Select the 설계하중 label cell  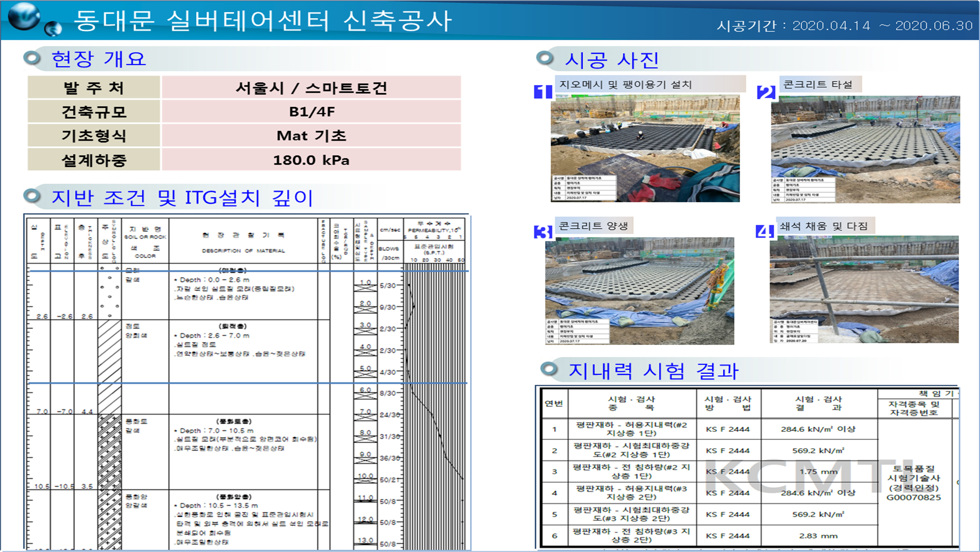[x=94, y=160]
